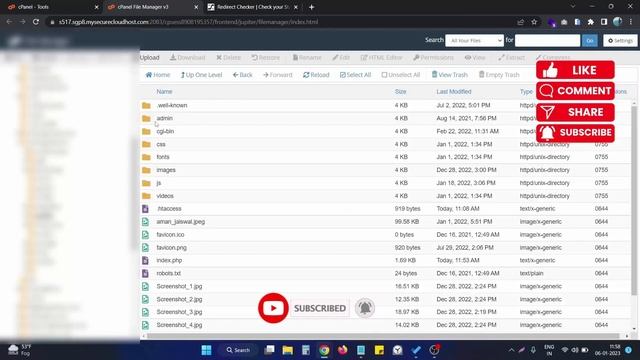Reload the browser page

click(36, 22)
